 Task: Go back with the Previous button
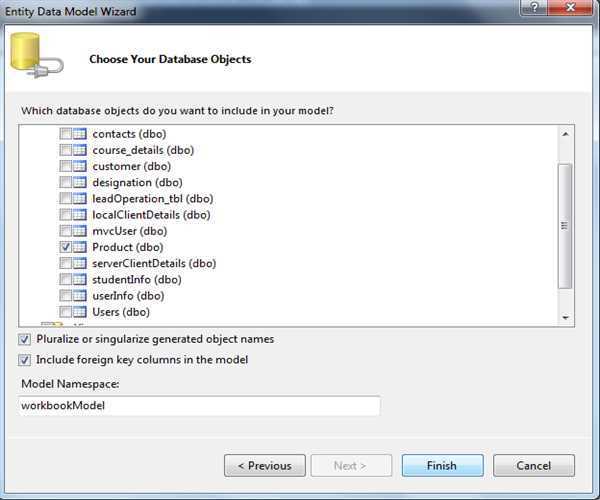tap(264, 465)
